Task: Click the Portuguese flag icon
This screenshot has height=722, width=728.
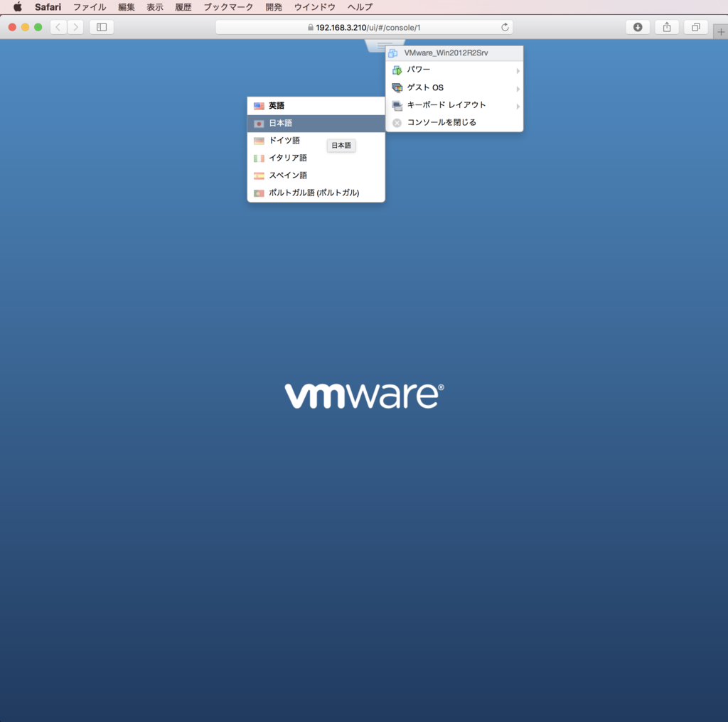Action: 259,193
